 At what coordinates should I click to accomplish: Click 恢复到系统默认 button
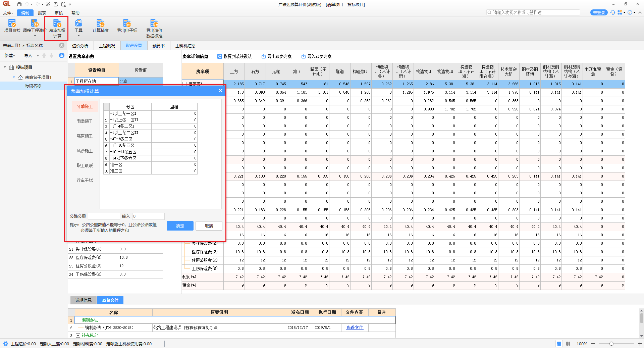234,56
